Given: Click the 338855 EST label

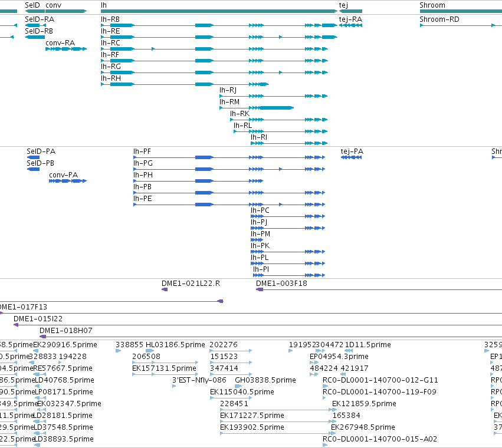Looking at the screenshot, I should 129,345.
